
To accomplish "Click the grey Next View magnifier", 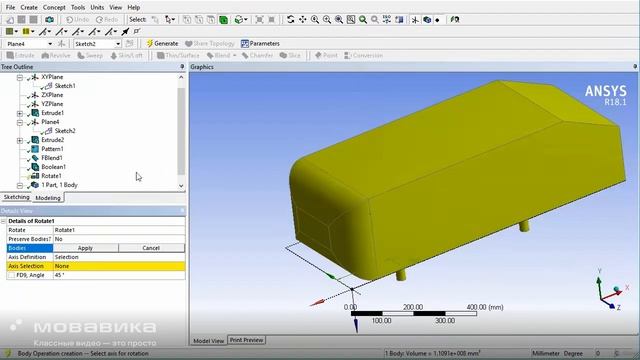I will [x=375, y=20].
